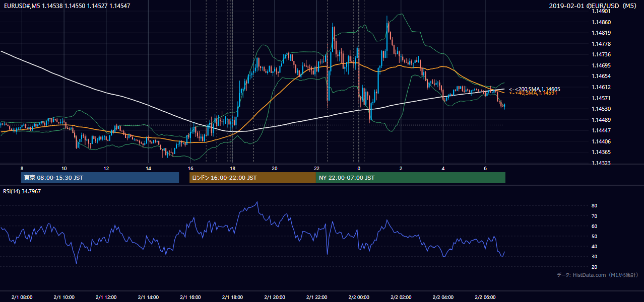Click price axis value 1.14406
This screenshot has height=302, width=644.
coord(601,141)
